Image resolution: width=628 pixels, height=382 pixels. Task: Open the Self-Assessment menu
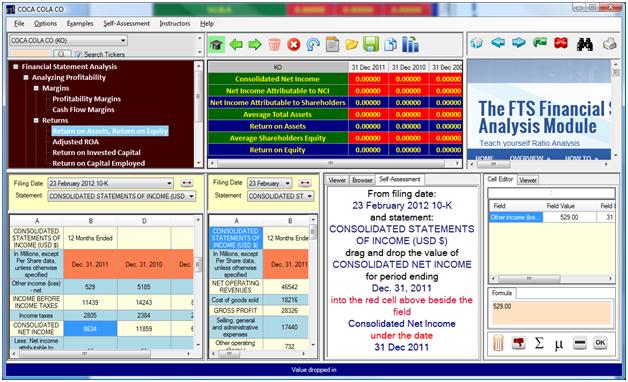coord(127,24)
